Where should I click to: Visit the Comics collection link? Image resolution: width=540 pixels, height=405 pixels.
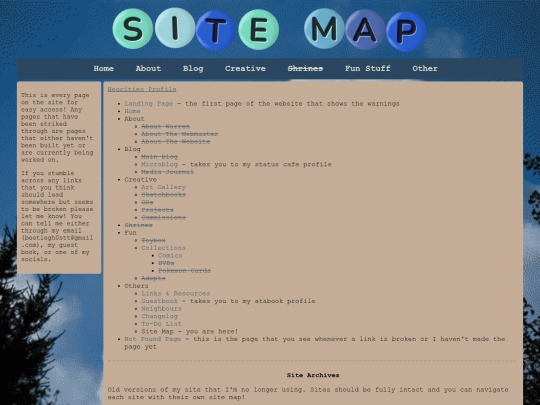tap(170, 255)
